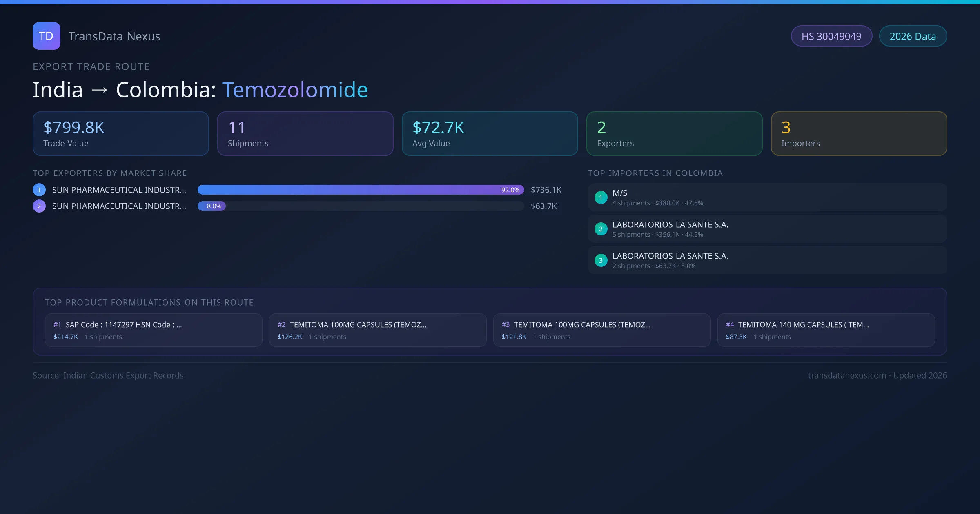Click badge 2 beside LABORATORIOS LA SANTE S.A.
The height and width of the screenshot is (514, 980).
pos(601,229)
